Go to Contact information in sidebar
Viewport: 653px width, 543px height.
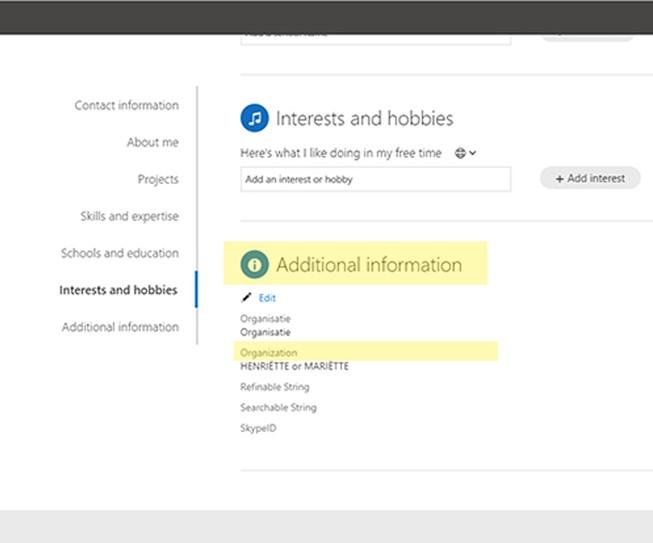pyautogui.click(x=126, y=106)
